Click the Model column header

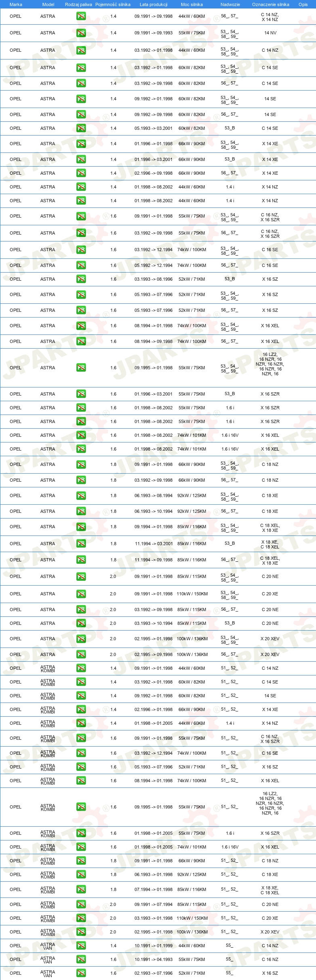(48, 4)
